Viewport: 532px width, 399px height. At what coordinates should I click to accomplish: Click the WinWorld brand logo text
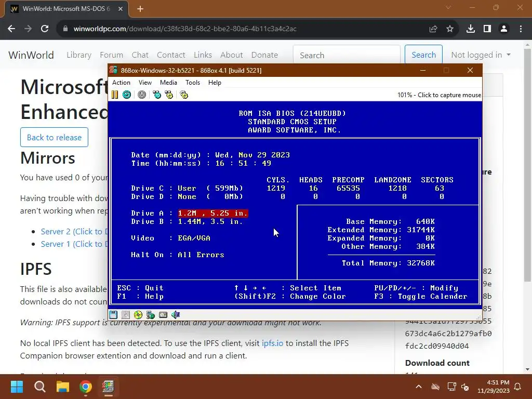[x=31, y=55]
